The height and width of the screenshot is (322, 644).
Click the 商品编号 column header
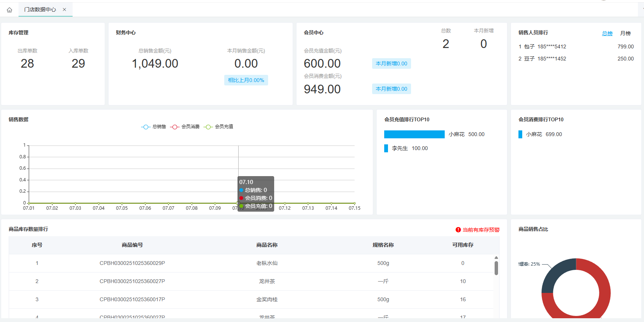tap(132, 245)
